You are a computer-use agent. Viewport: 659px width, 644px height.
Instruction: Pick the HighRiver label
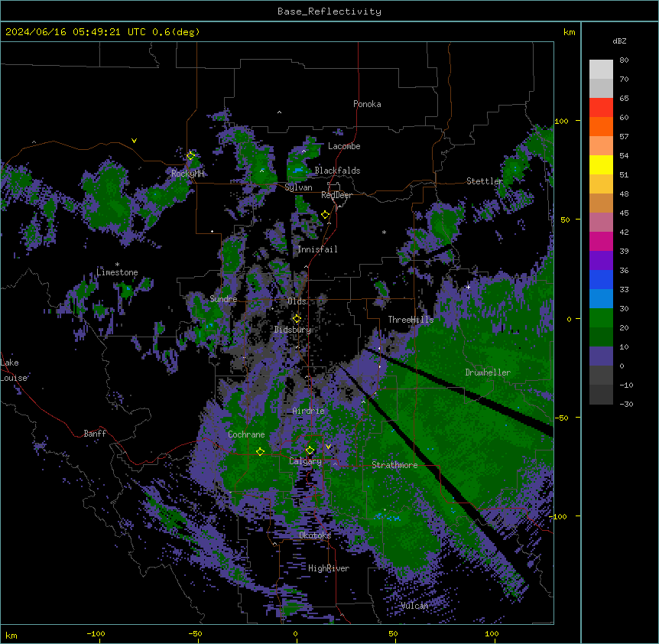329,568
